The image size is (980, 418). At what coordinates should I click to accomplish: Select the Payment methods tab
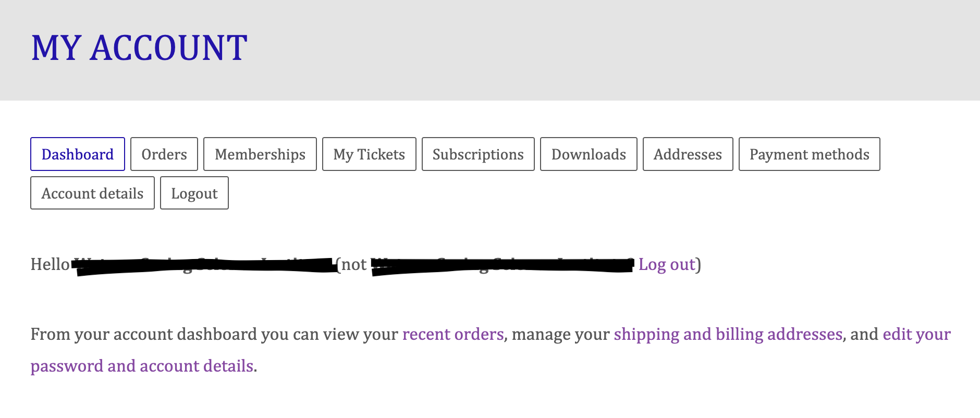(809, 154)
